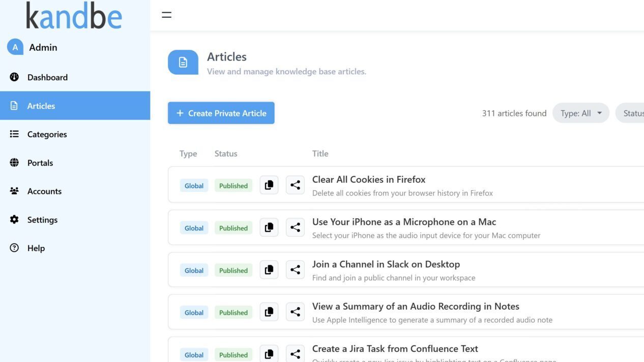Open the Type: All filter dropdown
The image size is (644, 362).
(x=580, y=113)
